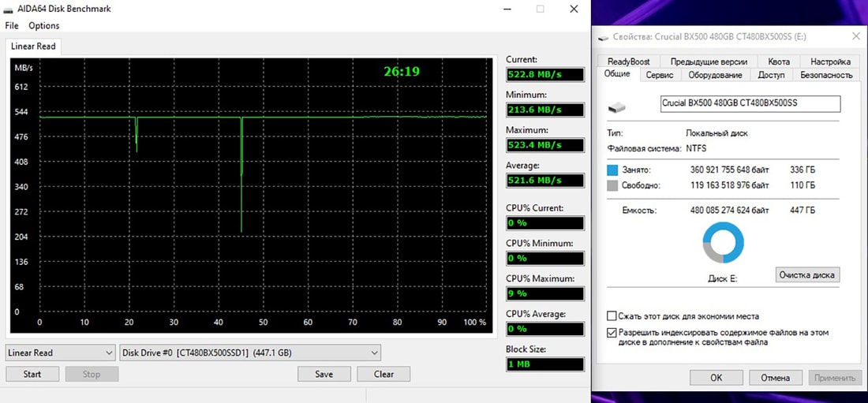Click the Очистка диска button

pos(807,274)
